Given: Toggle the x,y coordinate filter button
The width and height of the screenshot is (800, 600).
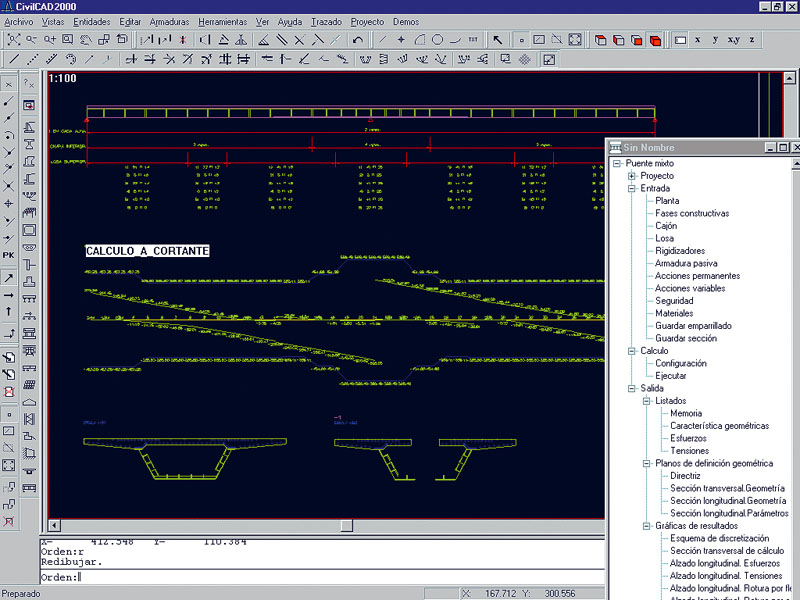Looking at the screenshot, I should [x=733, y=40].
